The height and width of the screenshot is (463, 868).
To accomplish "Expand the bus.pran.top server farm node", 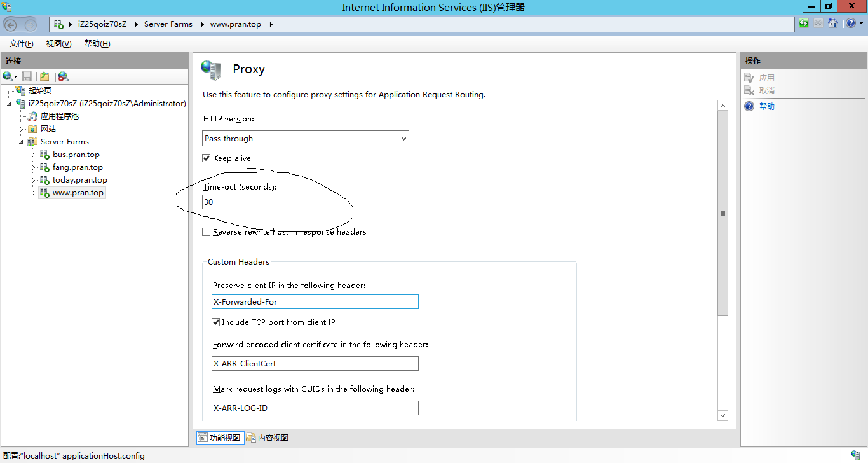I will click(x=34, y=155).
